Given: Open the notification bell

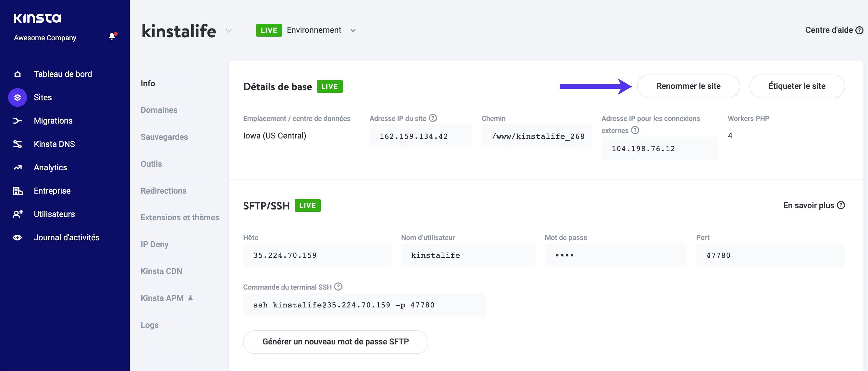Looking at the screenshot, I should (111, 36).
